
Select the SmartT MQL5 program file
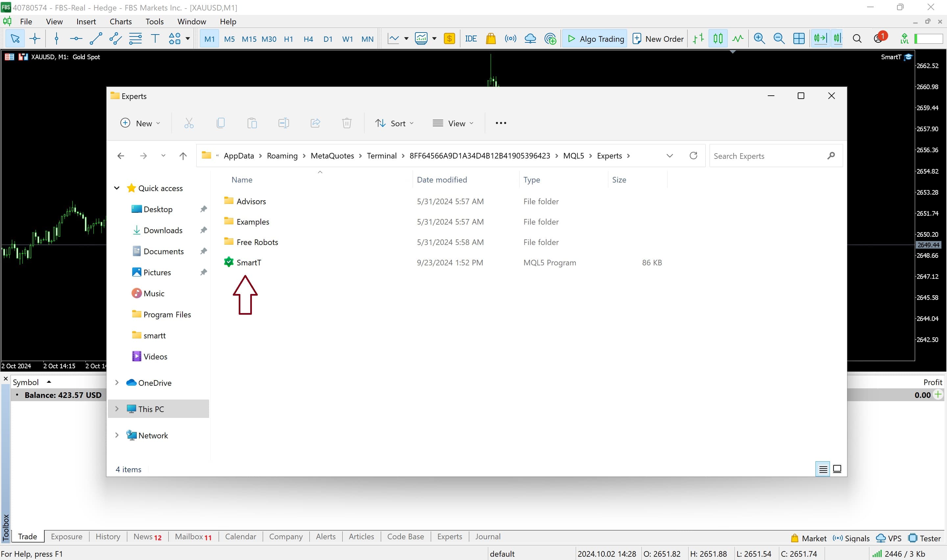click(249, 262)
